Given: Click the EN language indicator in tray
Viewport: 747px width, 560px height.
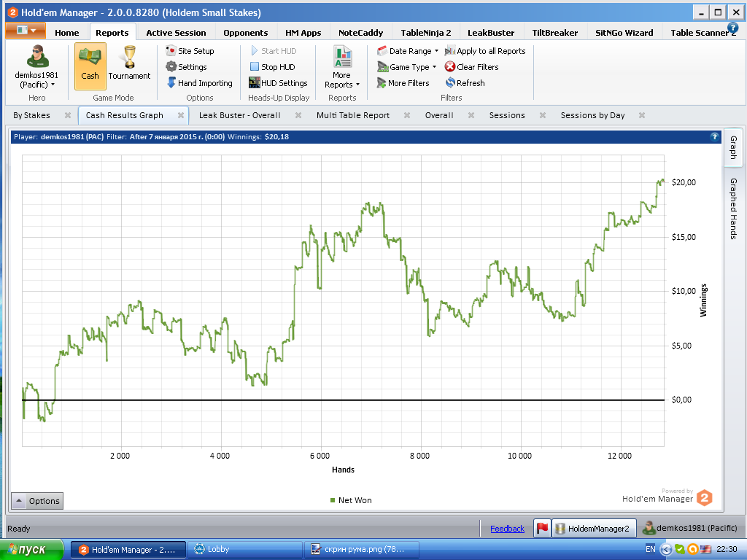Looking at the screenshot, I should 650,550.
